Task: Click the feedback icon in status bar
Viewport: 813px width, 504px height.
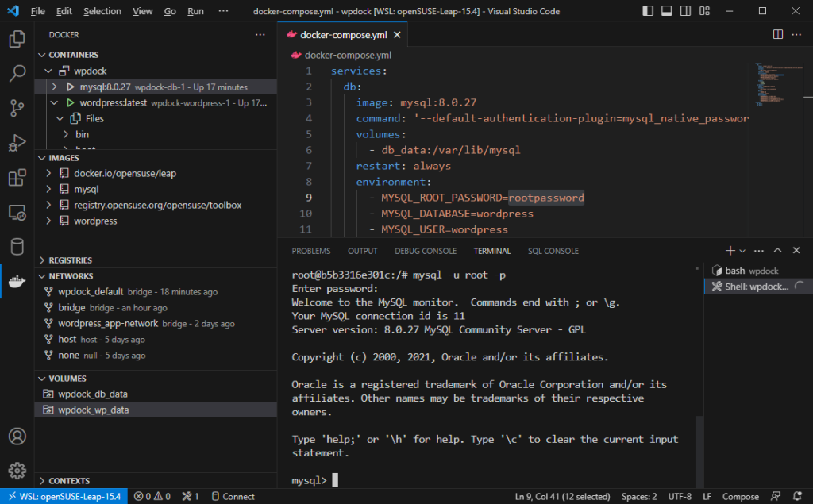Action: pos(776,496)
